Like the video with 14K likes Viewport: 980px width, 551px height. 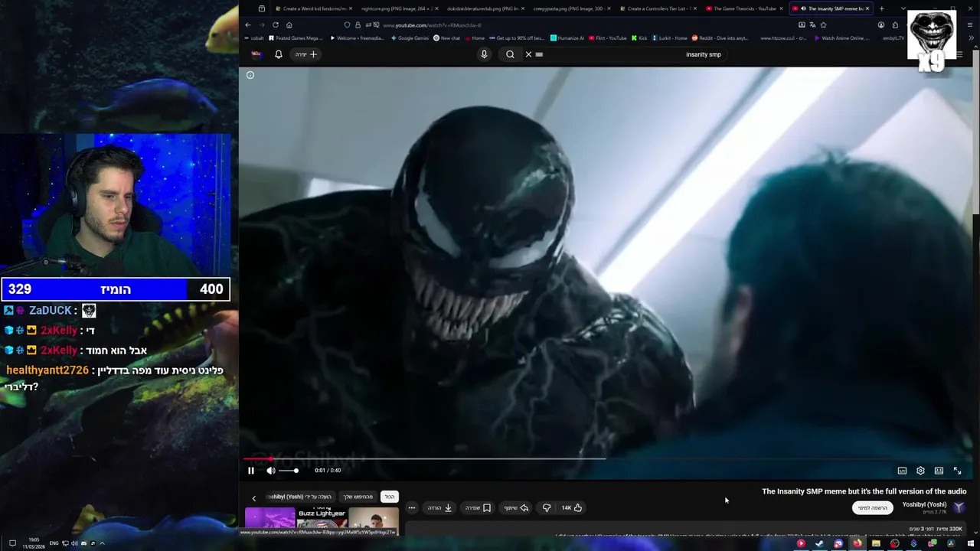(572, 507)
